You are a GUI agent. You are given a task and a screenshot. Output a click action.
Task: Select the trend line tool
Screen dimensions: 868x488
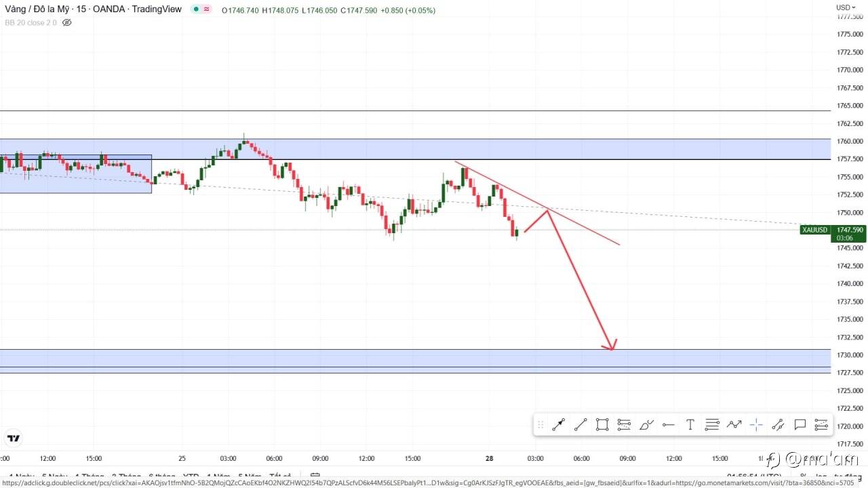coord(580,425)
